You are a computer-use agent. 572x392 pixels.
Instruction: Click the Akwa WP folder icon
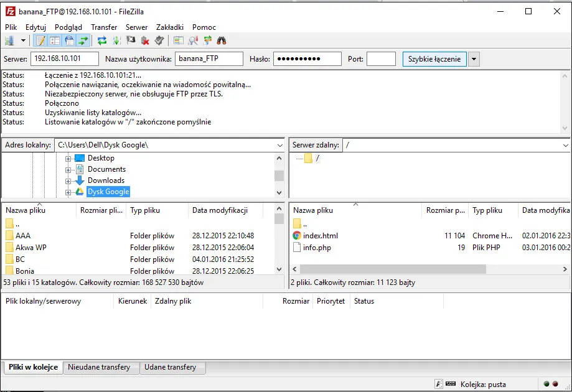pos(9,248)
